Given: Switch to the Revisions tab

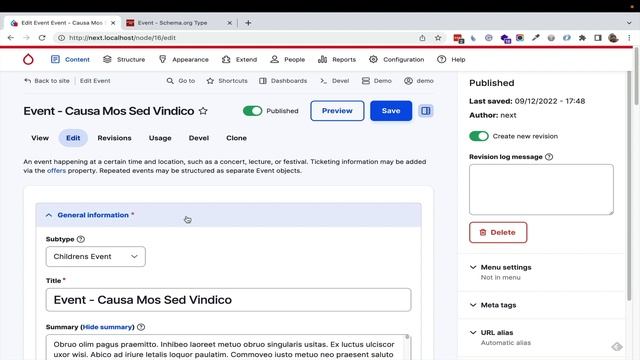Looking at the screenshot, I should (x=114, y=138).
